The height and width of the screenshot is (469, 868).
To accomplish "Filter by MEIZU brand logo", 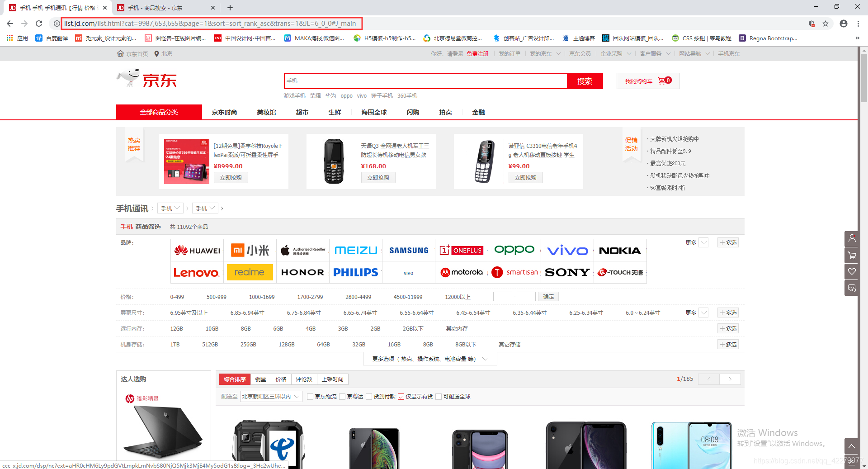I will tap(356, 250).
